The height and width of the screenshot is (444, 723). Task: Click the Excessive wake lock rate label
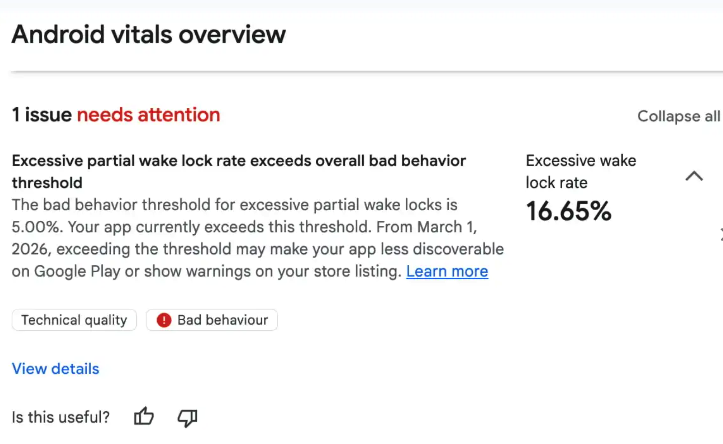click(x=580, y=171)
